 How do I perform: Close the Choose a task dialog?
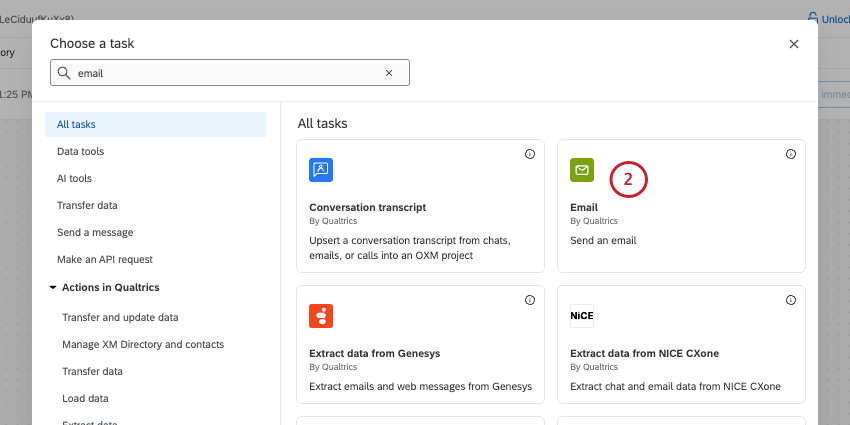click(x=794, y=44)
